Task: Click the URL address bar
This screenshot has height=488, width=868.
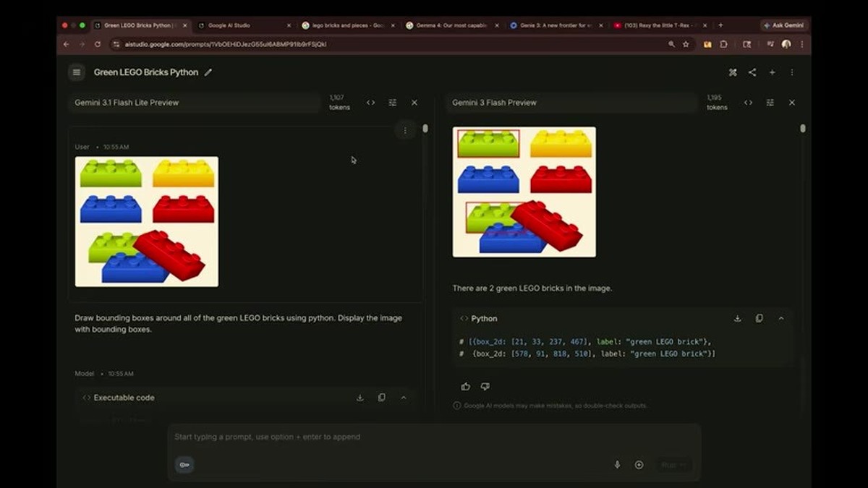Action: coord(391,44)
